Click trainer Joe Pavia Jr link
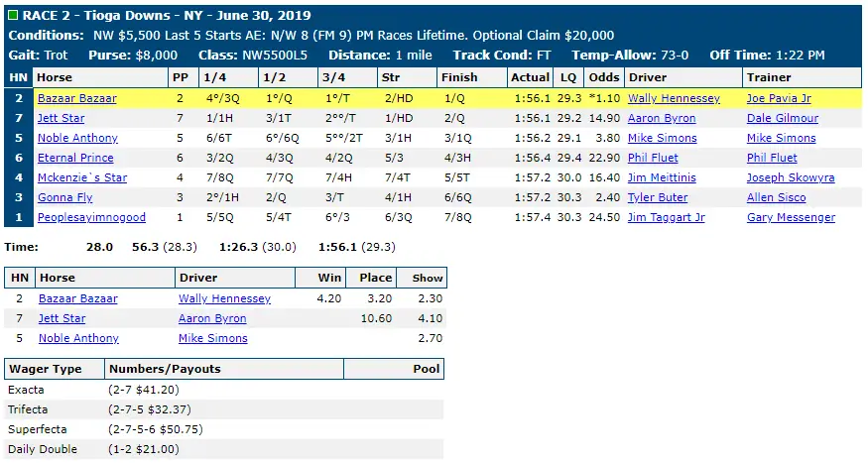Screen dimensions: 868x463 [x=779, y=98]
